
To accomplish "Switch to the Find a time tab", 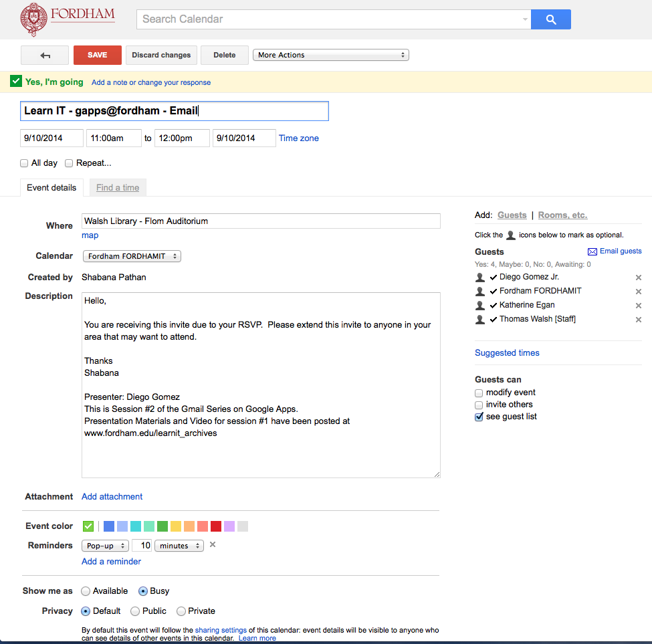I will 118,187.
